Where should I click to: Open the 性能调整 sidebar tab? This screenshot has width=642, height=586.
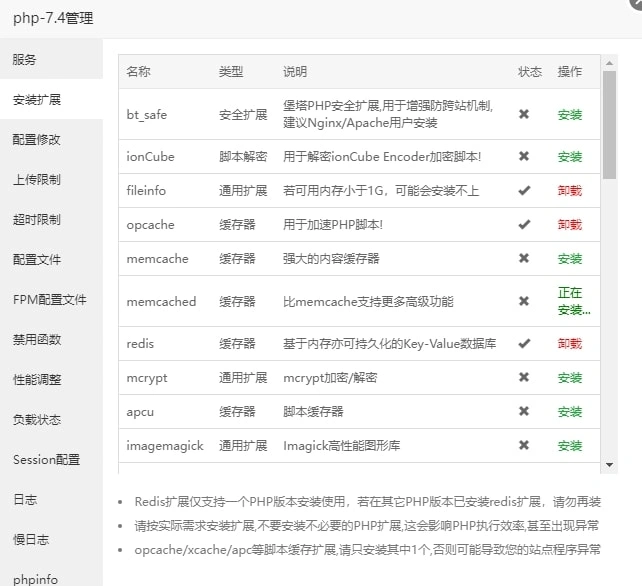click(37, 380)
